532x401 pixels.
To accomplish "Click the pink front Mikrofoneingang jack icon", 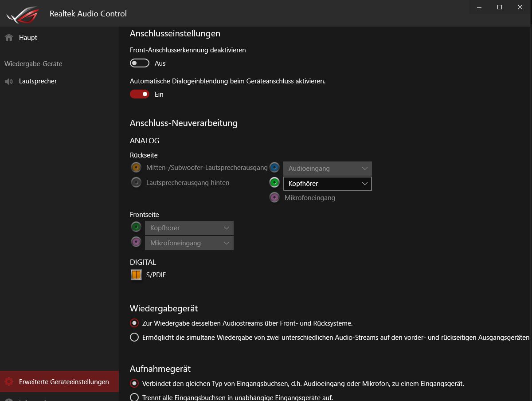I will click(x=136, y=242).
